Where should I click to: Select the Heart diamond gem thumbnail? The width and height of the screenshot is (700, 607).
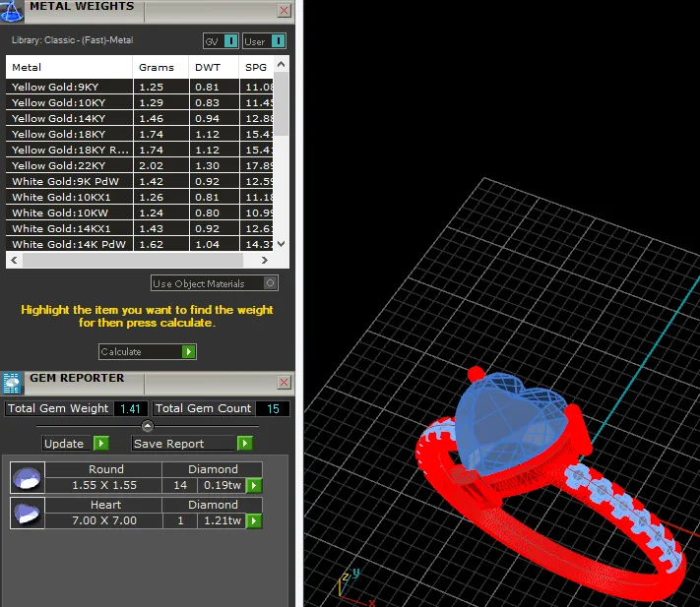(x=28, y=513)
